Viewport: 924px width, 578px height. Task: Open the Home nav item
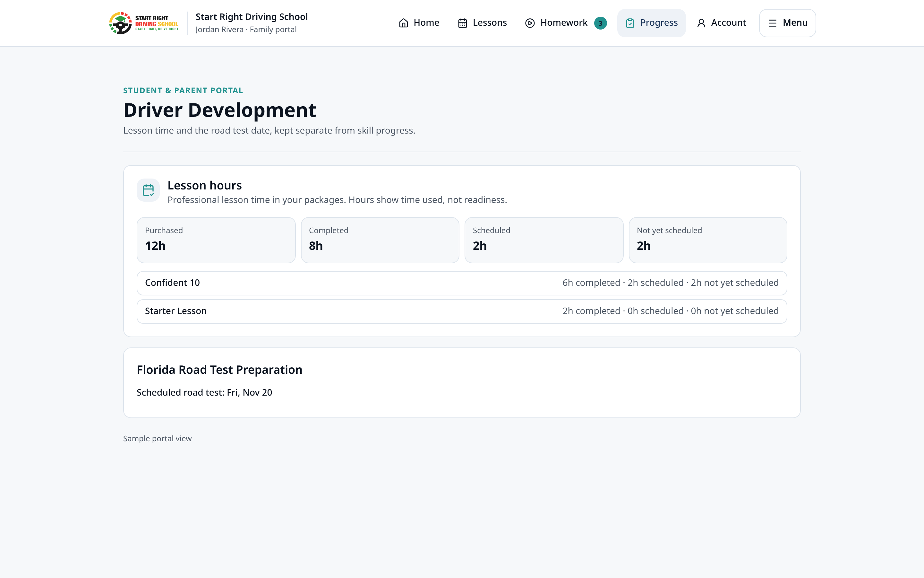(x=419, y=23)
